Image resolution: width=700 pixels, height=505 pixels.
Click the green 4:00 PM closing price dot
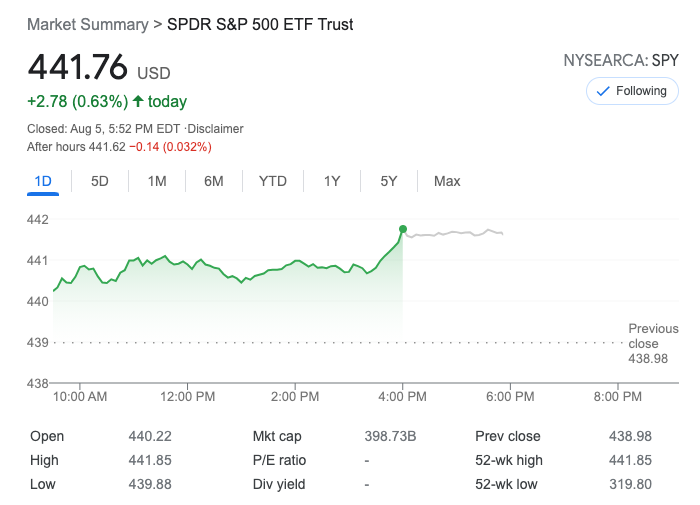(x=403, y=229)
